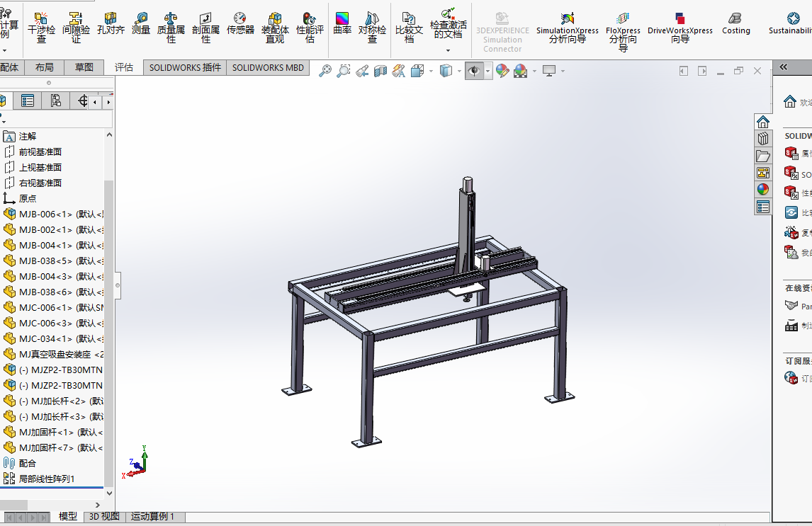Open the PropertyManager panel tab
Viewport: 812px width, 526px height.
click(28, 101)
